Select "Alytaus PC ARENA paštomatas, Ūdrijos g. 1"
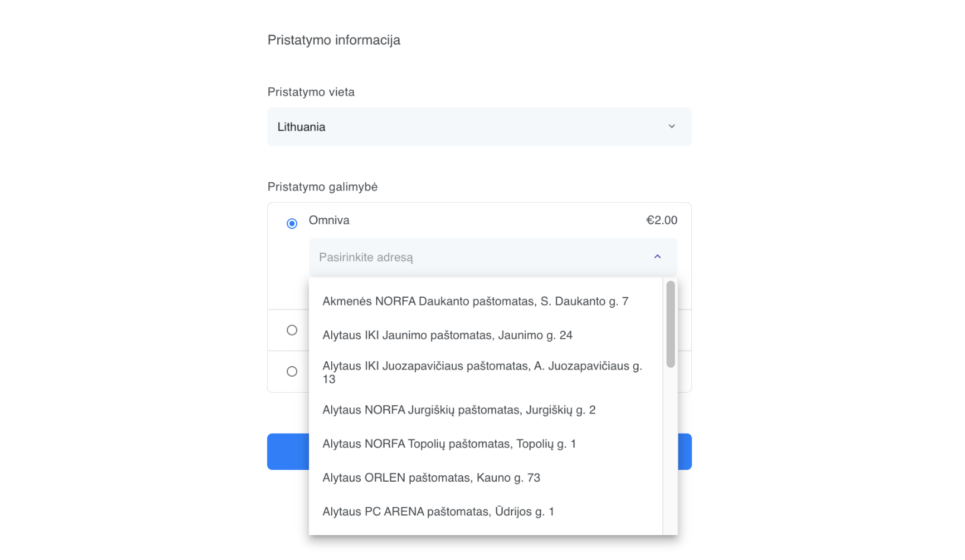Viewport: 965px width, 560px height. [x=437, y=511]
